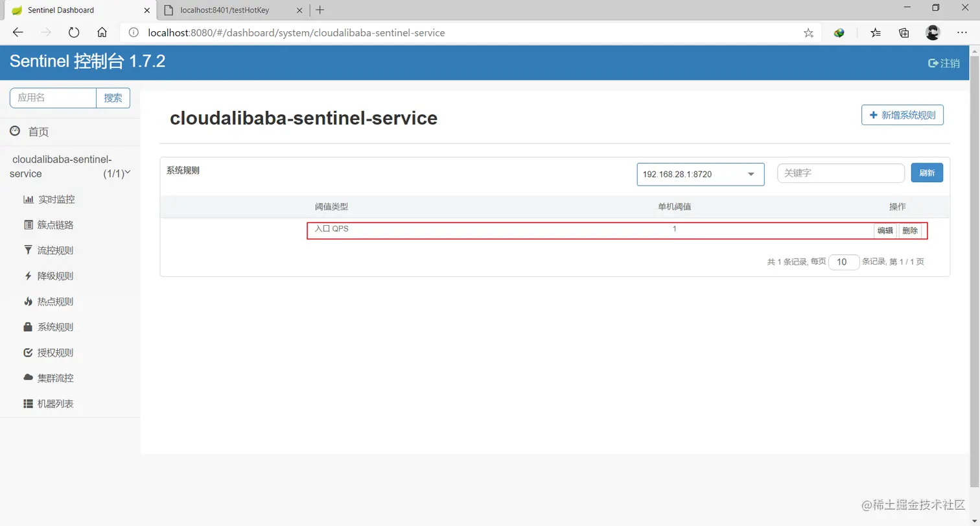
Task: Log out via 注销 link
Action: point(944,63)
